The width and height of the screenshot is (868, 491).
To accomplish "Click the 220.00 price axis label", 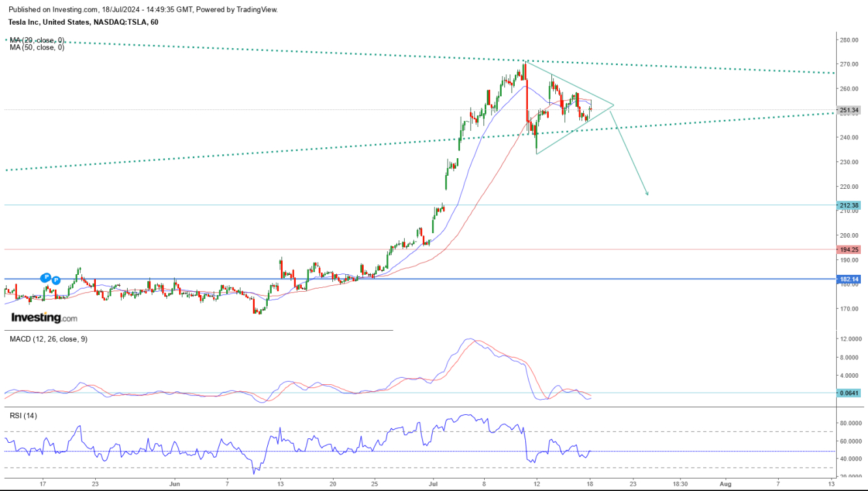I will tap(850, 186).
